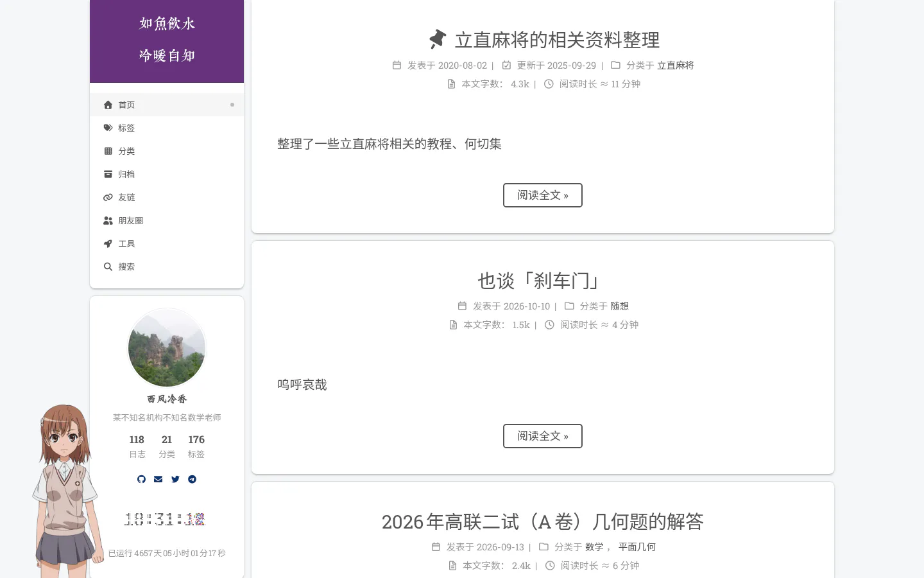Open the post titled 立直麻将的相关资料整理
The image size is (924, 578).
click(557, 40)
